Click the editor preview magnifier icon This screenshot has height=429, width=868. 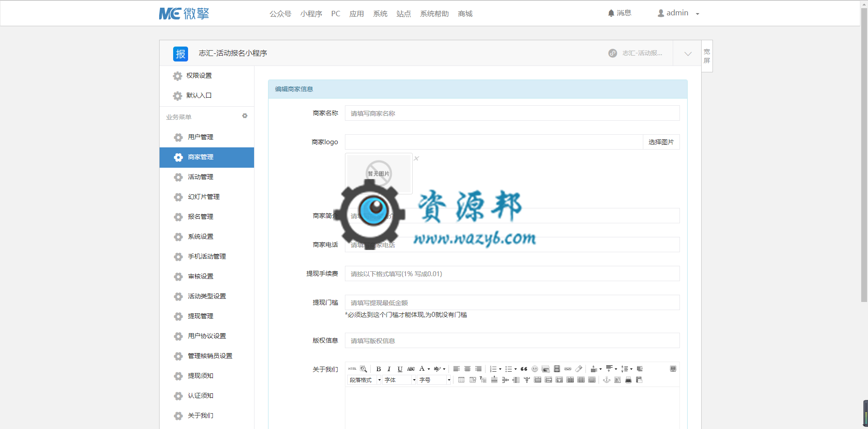(363, 369)
